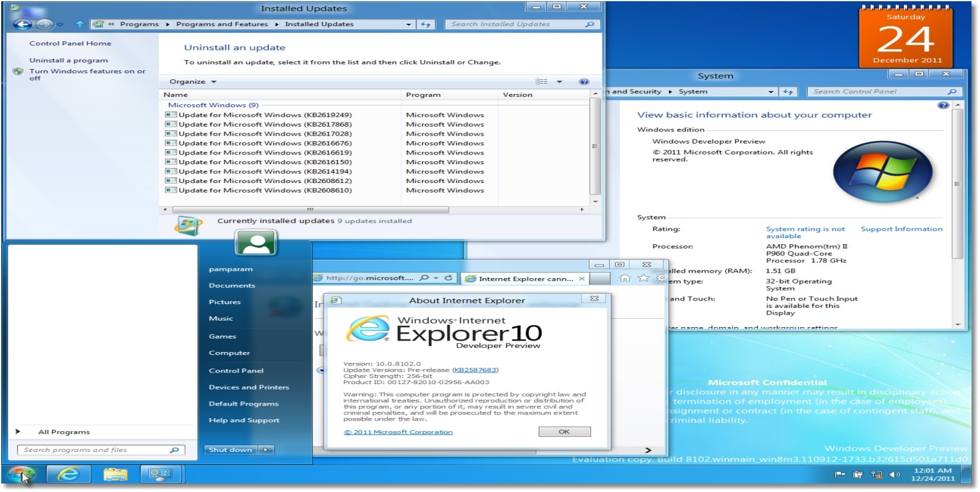
Task: Open Pictures from Start menu
Action: (224, 302)
